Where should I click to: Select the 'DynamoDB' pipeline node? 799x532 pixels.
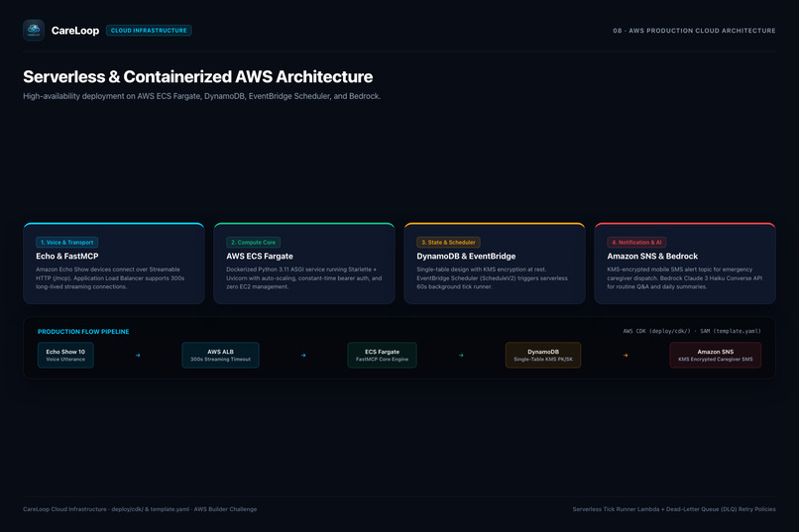(x=543, y=355)
